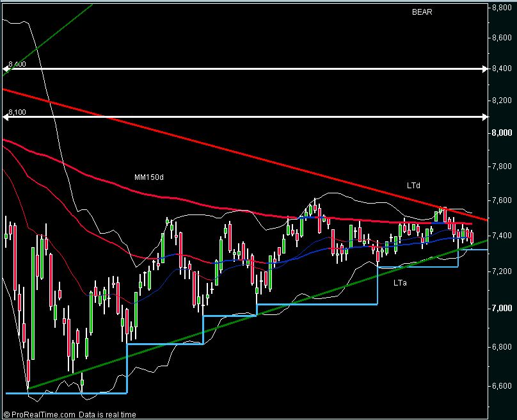Click the 7,200 price axis label

[x=502, y=271]
